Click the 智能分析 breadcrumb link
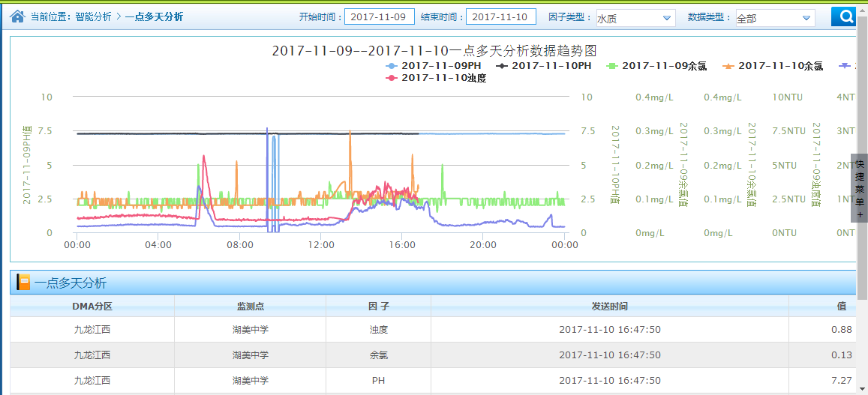 tap(93, 16)
